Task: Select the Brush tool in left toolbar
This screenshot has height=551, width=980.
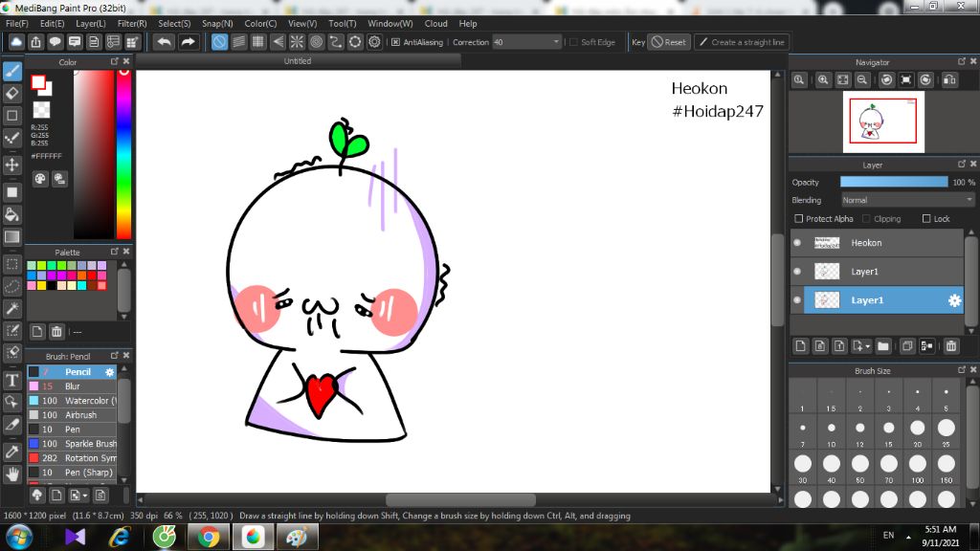Action: 12,71
